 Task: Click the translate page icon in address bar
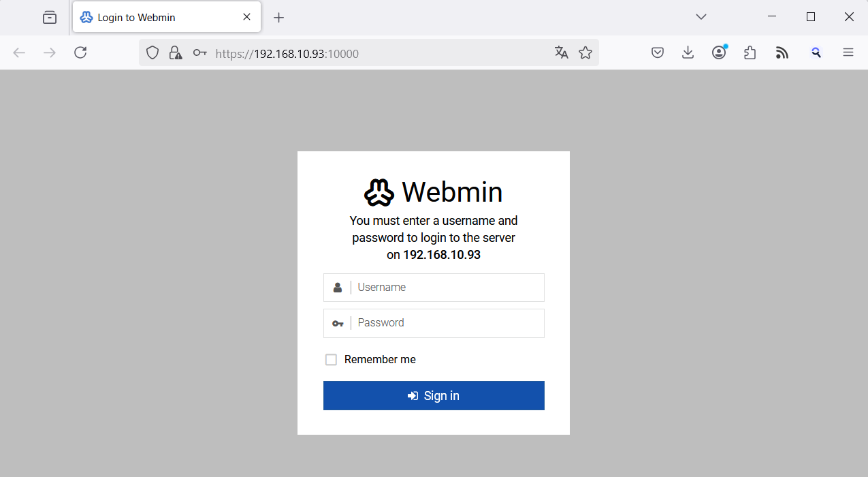point(561,52)
